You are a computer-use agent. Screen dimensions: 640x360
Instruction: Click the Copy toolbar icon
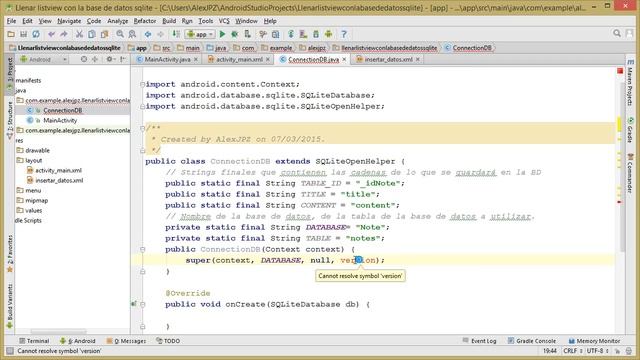pos(92,34)
